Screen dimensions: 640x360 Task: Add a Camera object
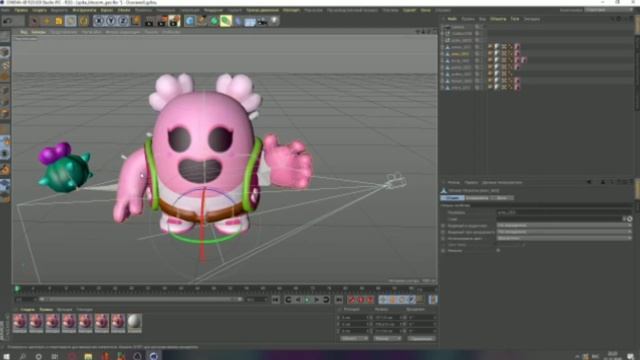[262, 21]
